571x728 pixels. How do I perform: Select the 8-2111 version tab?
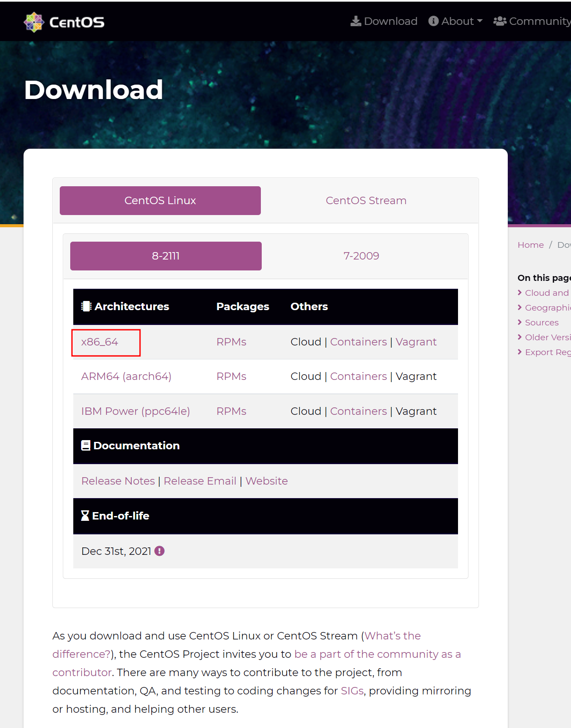tap(166, 256)
